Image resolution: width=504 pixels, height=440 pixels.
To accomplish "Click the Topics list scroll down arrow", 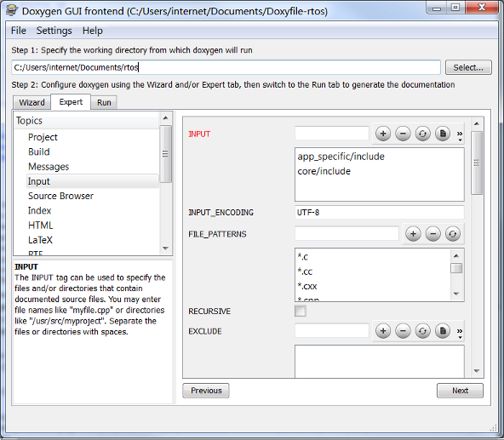I will tap(165, 249).
